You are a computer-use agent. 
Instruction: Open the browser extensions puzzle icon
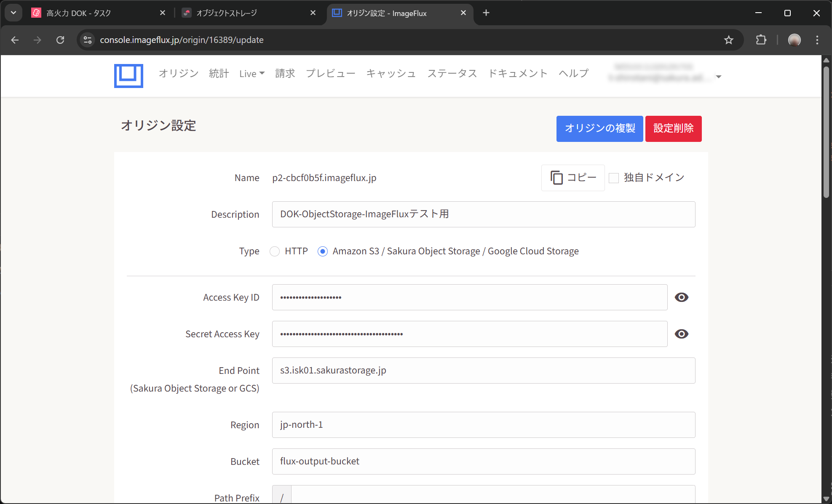click(x=761, y=40)
